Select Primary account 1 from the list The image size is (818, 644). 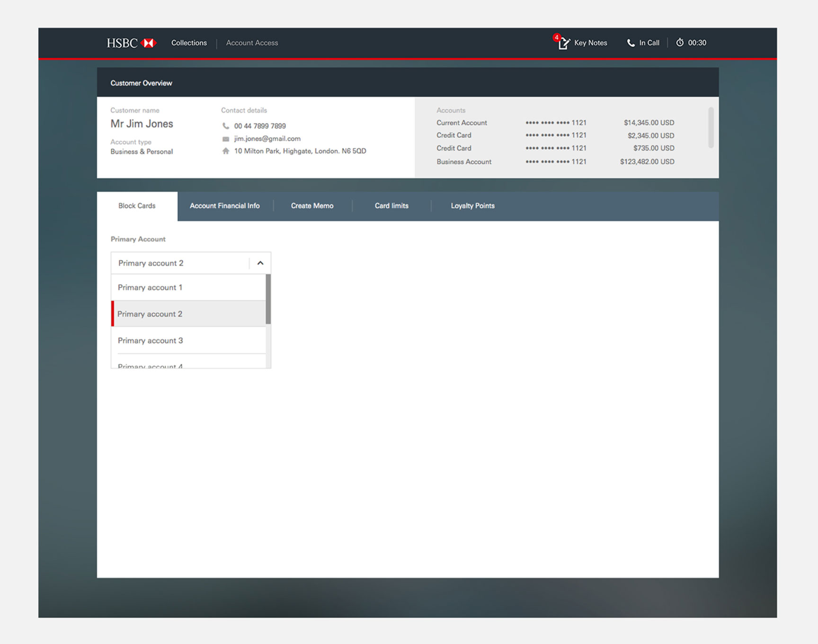(x=150, y=287)
